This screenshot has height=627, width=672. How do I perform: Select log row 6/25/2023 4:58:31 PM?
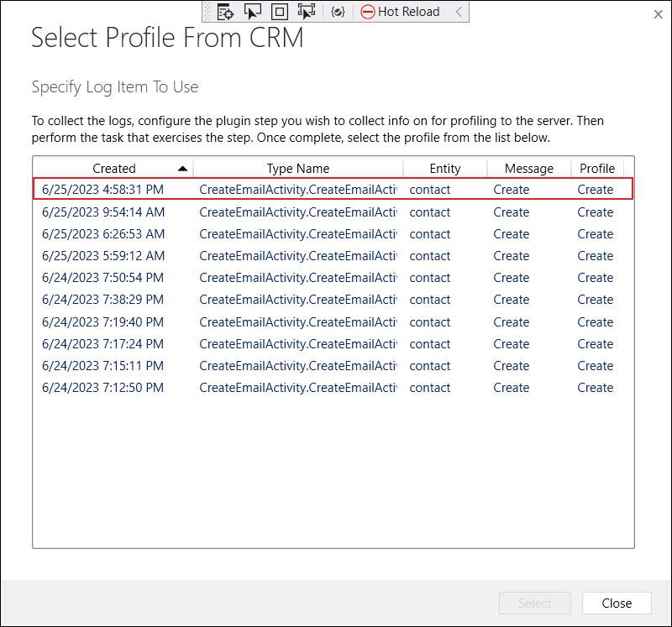333,190
